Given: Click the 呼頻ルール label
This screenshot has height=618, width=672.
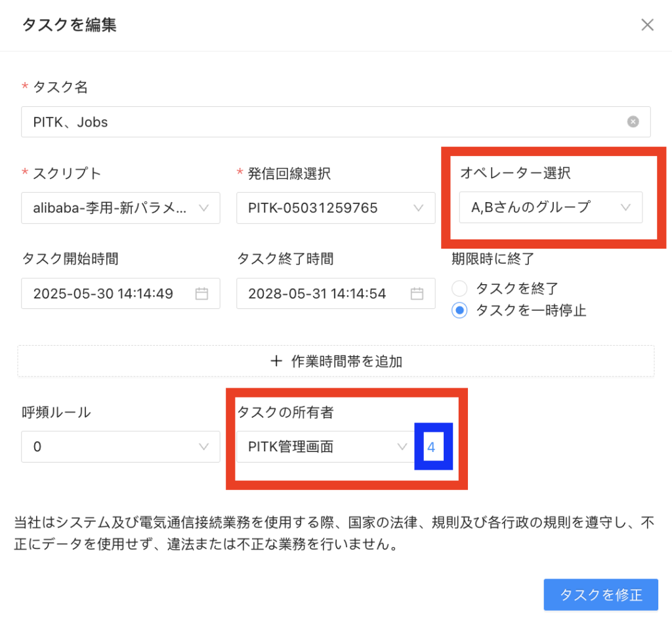Looking at the screenshot, I should (x=56, y=412).
